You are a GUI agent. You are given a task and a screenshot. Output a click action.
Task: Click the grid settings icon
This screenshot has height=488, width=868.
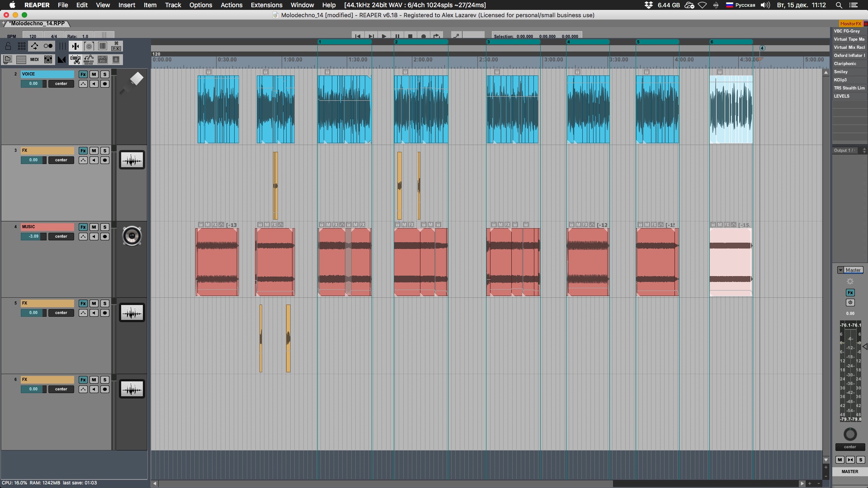(x=21, y=46)
